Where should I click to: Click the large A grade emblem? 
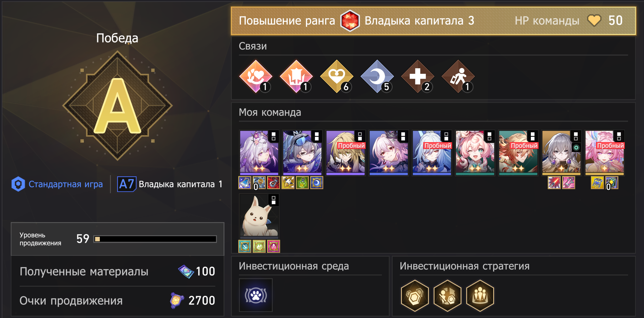click(118, 105)
